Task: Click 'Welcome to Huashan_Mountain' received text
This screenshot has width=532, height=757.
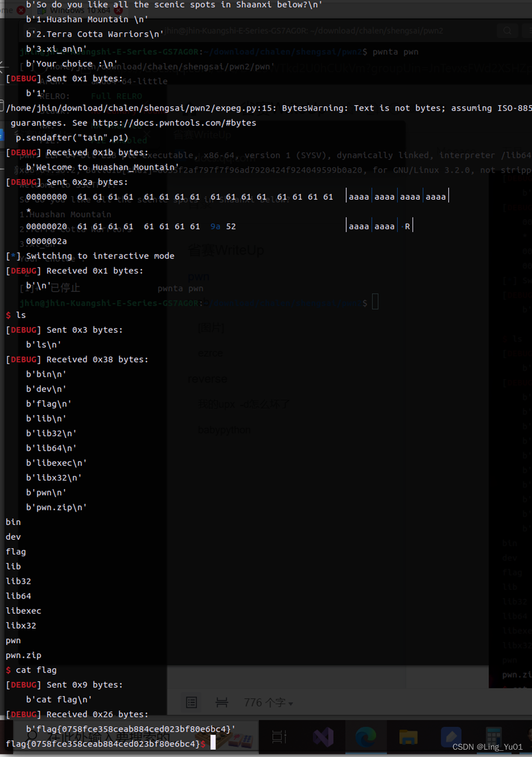Action: pos(102,167)
